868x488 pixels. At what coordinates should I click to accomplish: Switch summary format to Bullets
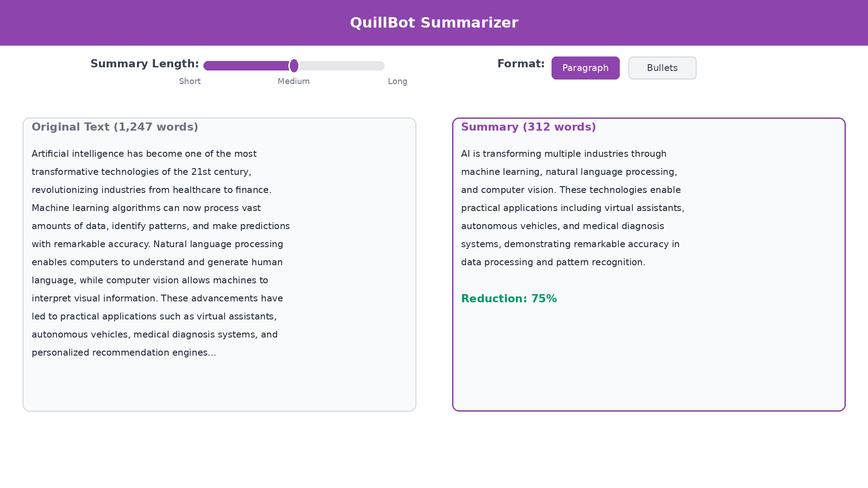pos(662,68)
